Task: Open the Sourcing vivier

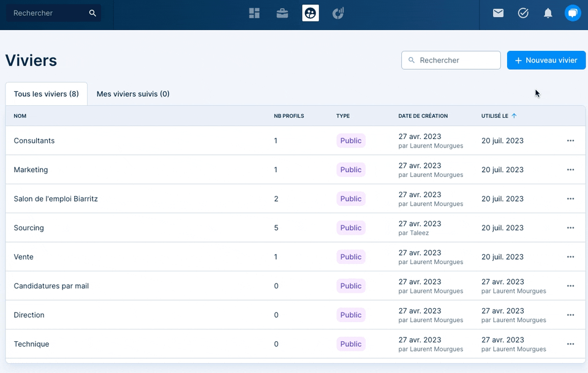Action: (x=29, y=228)
